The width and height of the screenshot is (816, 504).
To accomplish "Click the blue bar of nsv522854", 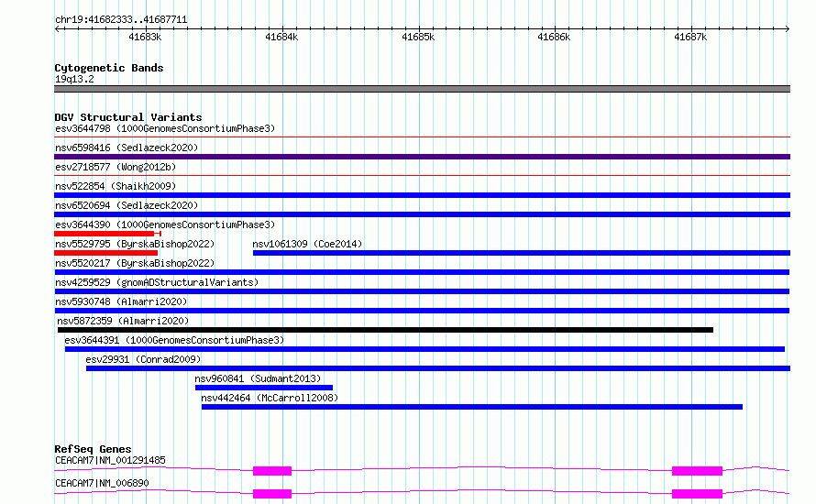I will point(422,195).
